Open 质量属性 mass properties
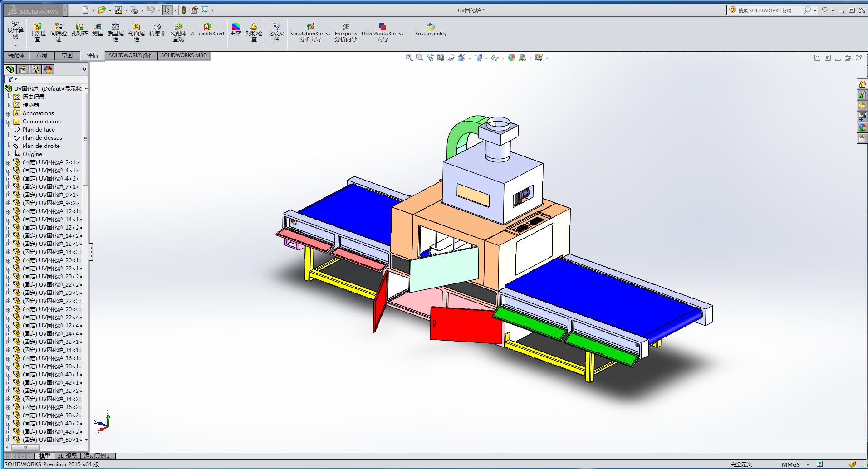Viewport: 868px width, 469px height. [116, 33]
